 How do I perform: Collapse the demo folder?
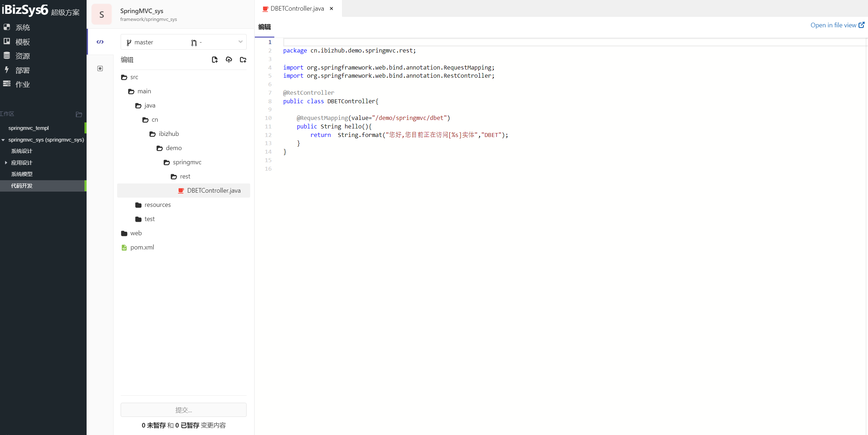click(160, 148)
